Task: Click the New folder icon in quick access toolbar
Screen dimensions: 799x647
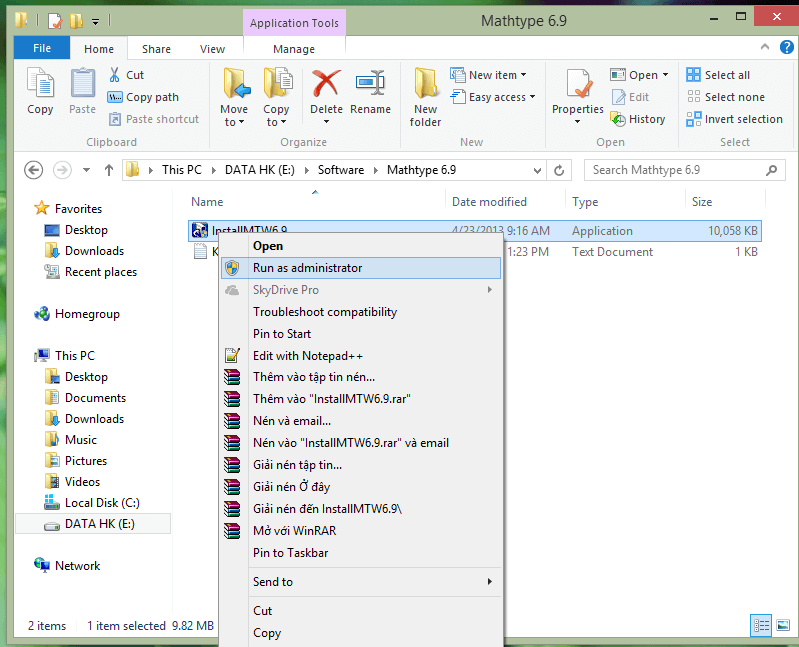Action: pos(76,21)
